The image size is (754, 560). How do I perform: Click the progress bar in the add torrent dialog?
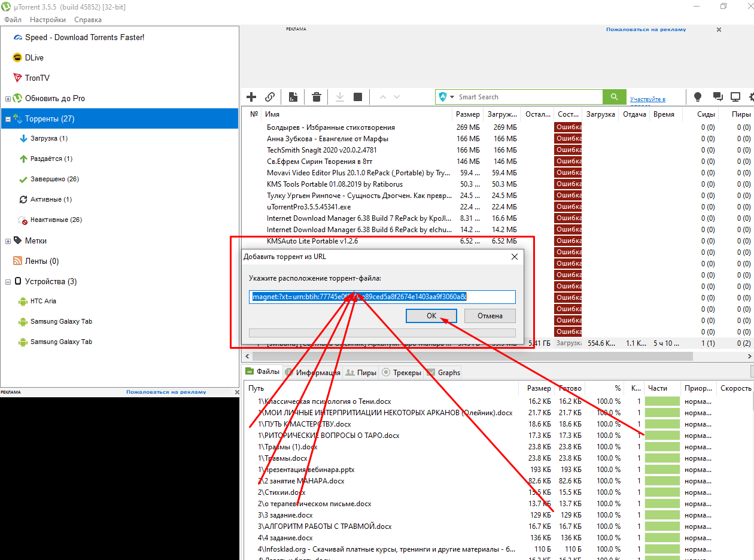tap(382, 333)
